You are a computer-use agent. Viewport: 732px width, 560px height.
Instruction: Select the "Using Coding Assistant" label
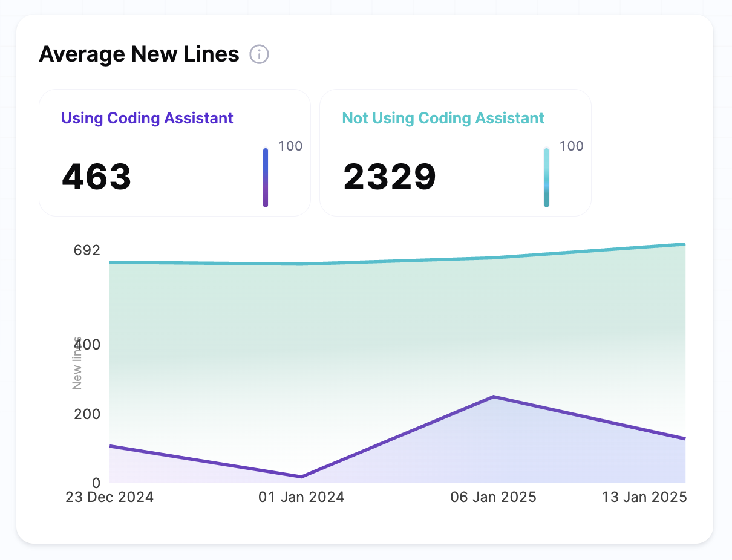coord(148,118)
